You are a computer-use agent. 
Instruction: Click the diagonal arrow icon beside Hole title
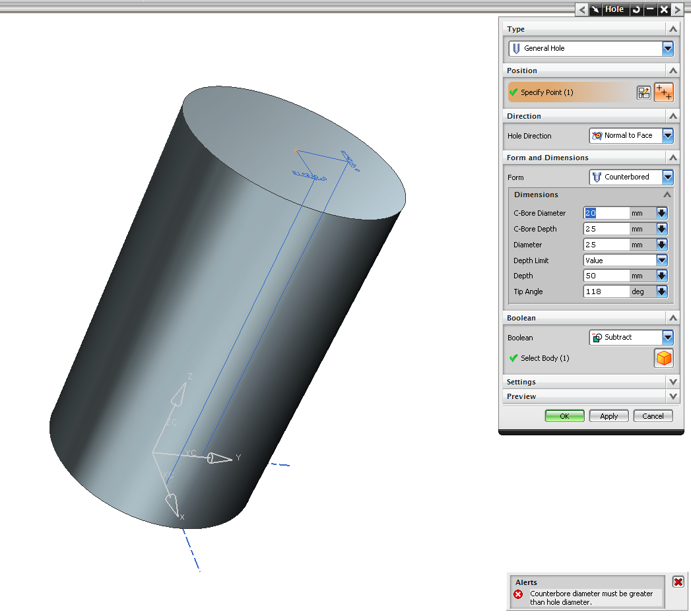(595, 9)
